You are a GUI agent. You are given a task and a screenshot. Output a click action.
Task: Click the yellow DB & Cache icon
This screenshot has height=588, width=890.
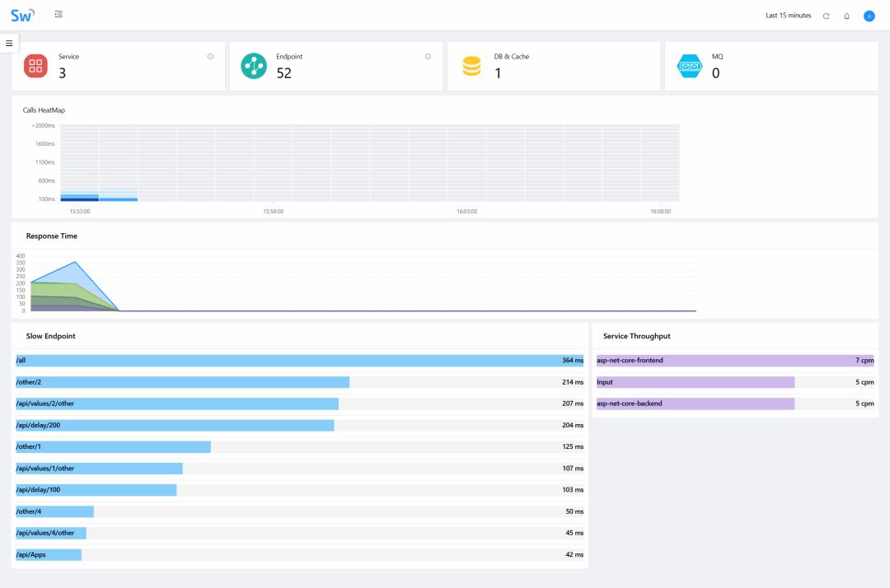(x=471, y=66)
